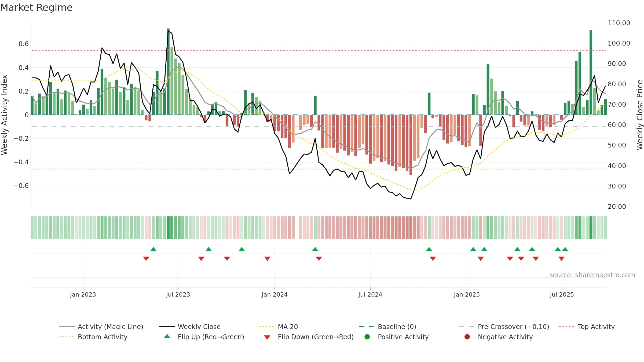Image resolution: width=644 pixels, height=362 pixels.
Task: Click the Jan 2023 x-axis label
Action: click(x=83, y=294)
